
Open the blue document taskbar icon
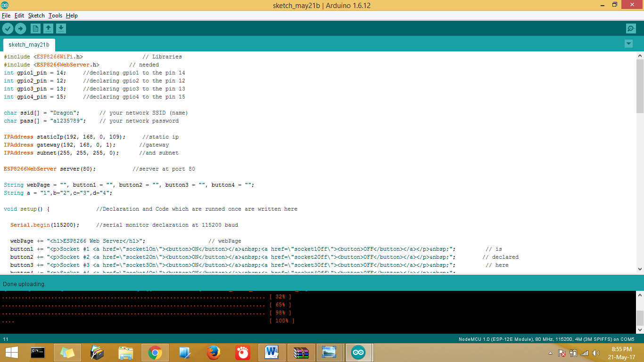[184, 352]
